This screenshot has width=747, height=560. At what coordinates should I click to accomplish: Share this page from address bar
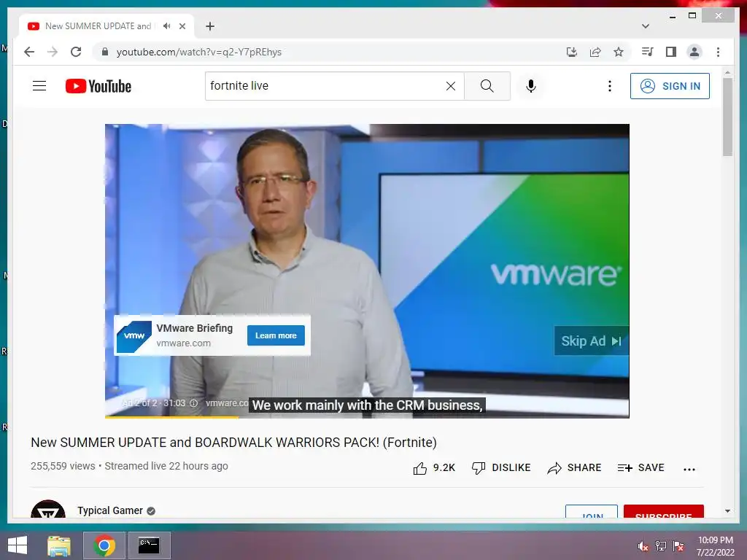click(x=595, y=52)
